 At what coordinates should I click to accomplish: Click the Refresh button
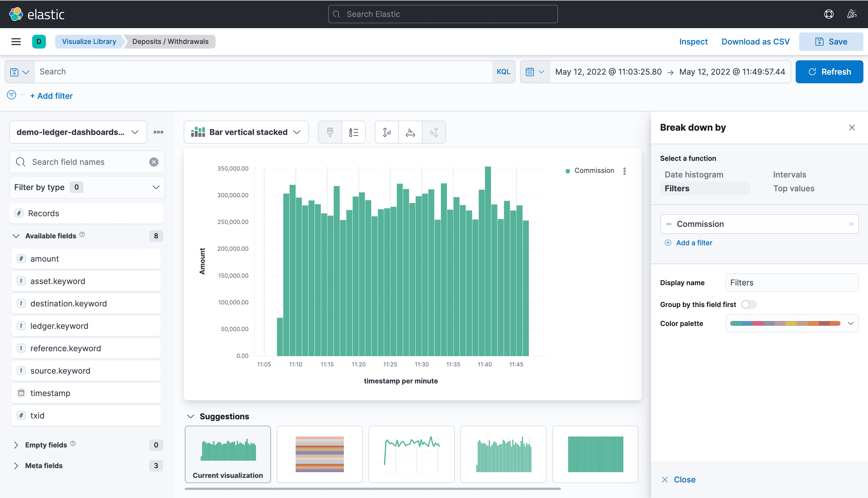click(x=829, y=72)
